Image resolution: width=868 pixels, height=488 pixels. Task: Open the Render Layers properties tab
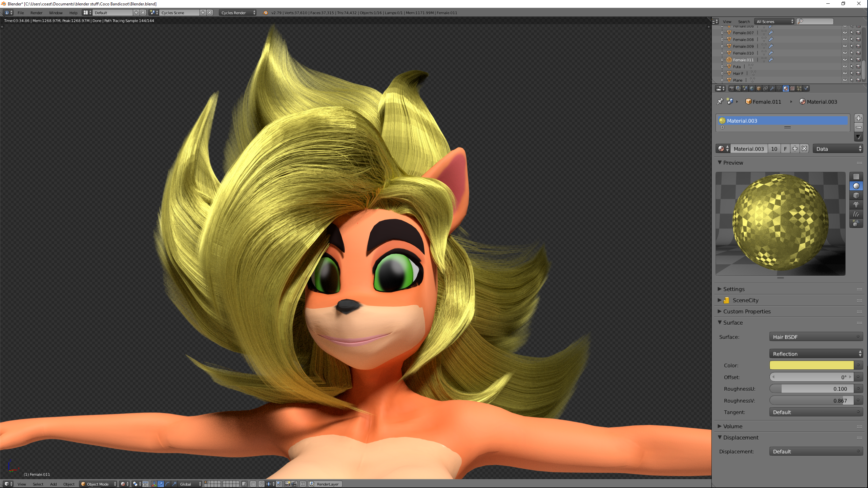click(738, 88)
